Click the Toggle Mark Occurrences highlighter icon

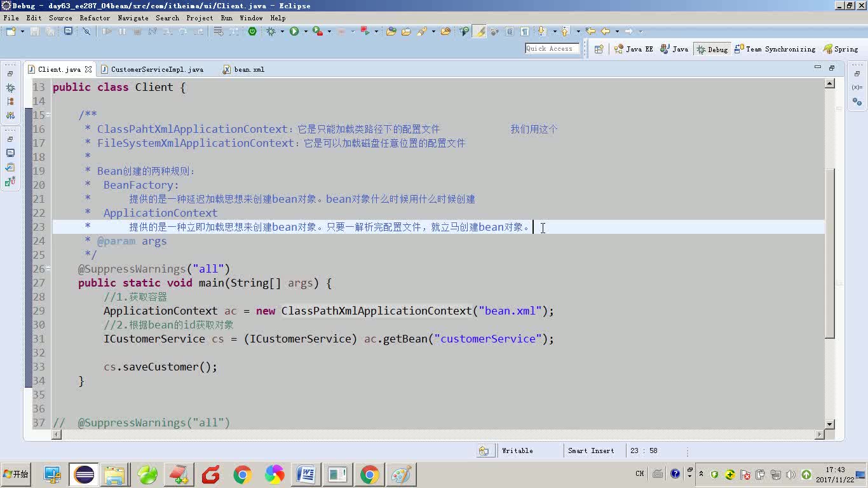point(480,31)
